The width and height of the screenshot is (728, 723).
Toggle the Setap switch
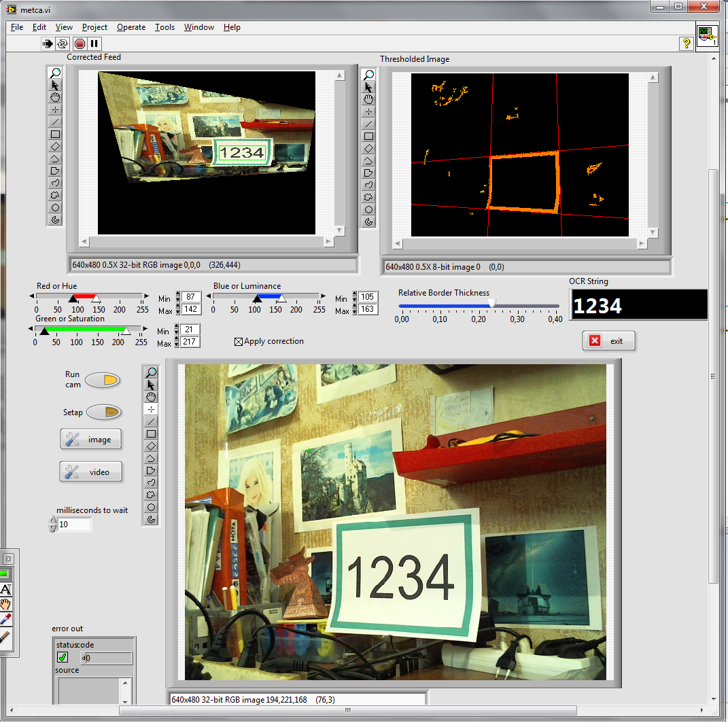coord(103,412)
